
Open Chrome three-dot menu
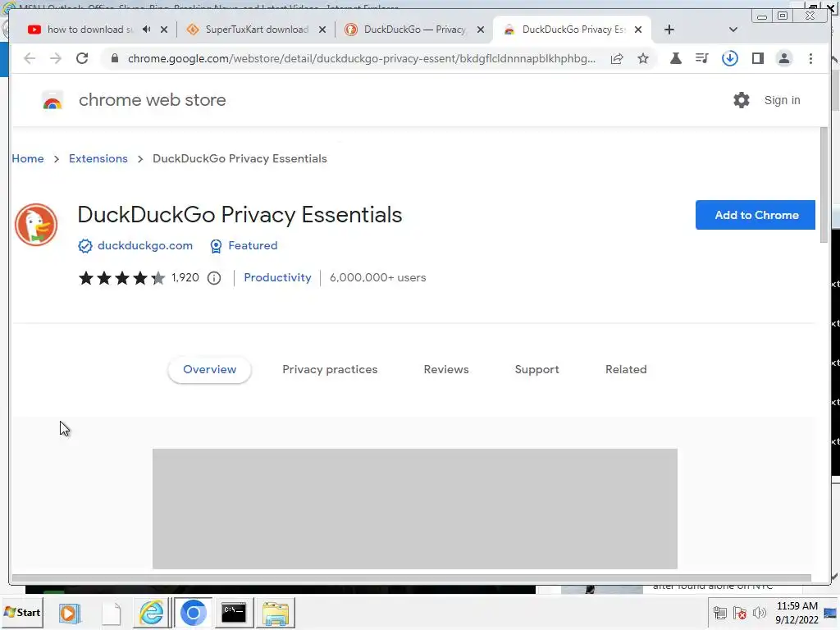point(810,58)
